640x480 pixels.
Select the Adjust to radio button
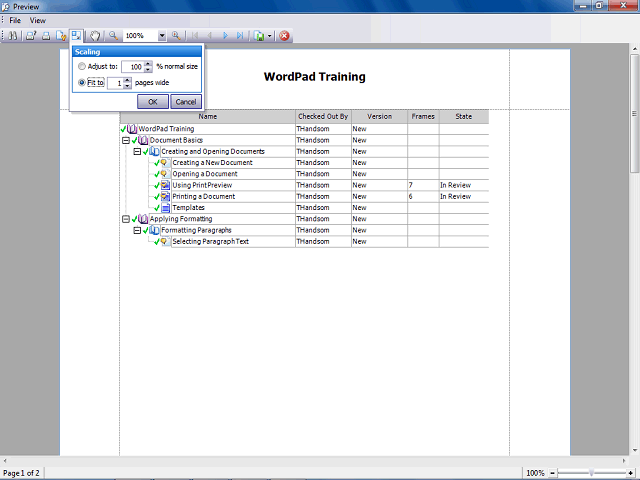(x=82, y=66)
